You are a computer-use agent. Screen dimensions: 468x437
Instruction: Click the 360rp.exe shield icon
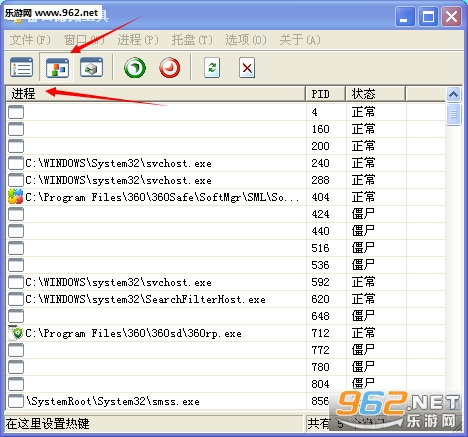click(x=15, y=333)
